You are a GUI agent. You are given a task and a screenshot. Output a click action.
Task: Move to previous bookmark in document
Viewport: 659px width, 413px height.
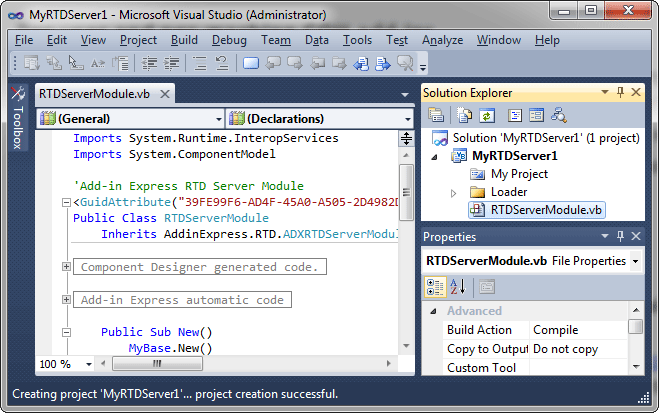[x=361, y=63]
